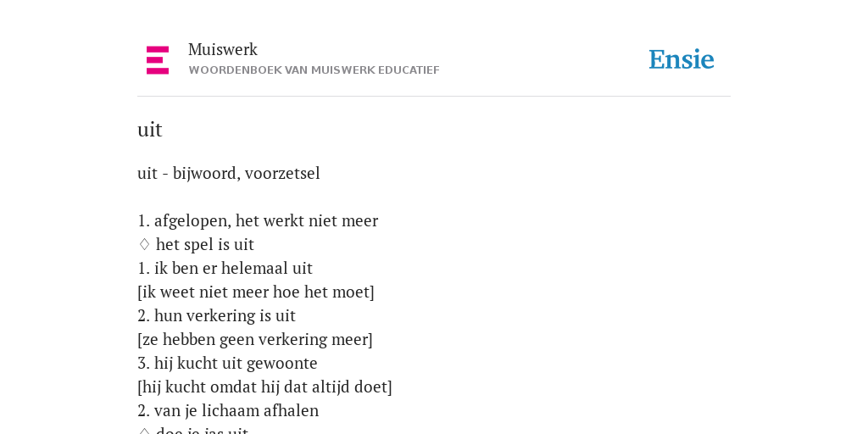Click explanation 'hij kucht omdat hij dat altijd doet'
868x434 pixels.
(x=264, y=387)
